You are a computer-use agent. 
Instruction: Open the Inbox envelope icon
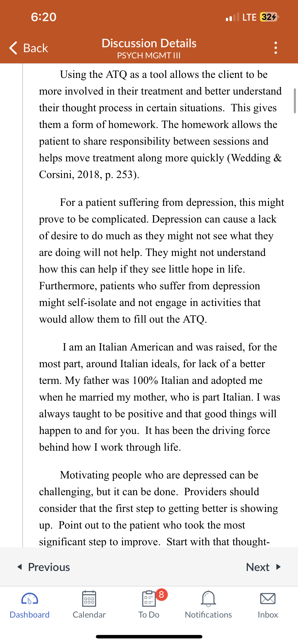pos(268,599)
